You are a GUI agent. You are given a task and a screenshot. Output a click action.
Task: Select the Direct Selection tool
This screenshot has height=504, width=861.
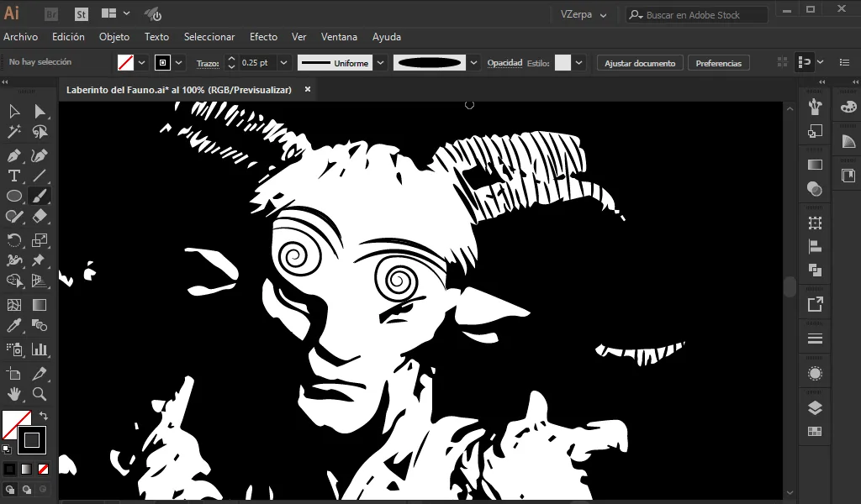click(x=40, y=112)
